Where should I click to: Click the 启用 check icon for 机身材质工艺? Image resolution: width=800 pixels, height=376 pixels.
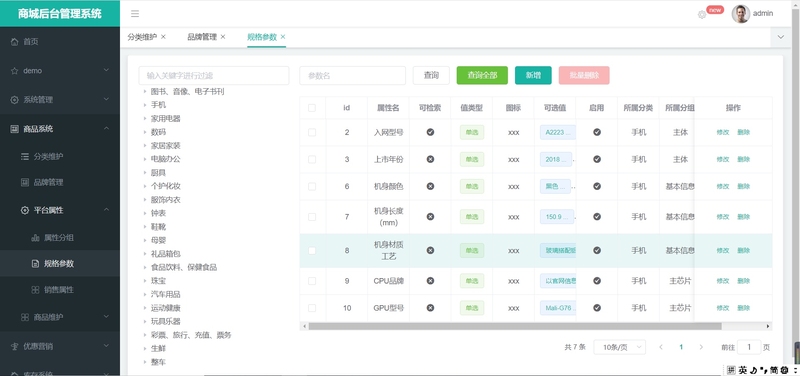[x=597, y=250]
